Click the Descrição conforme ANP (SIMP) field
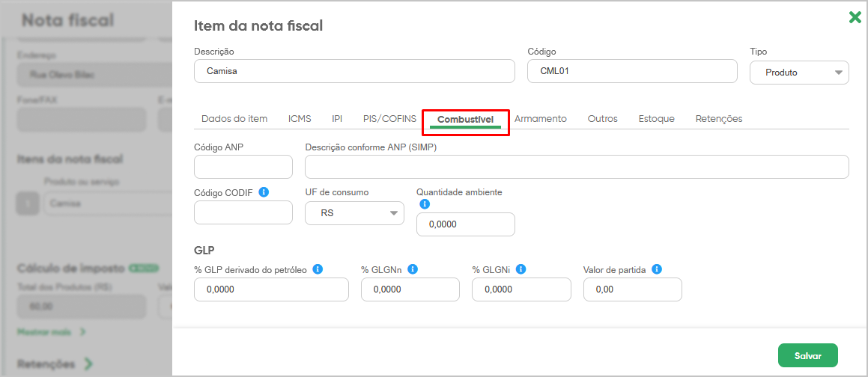The image size is (868, 377). (577, 167)
